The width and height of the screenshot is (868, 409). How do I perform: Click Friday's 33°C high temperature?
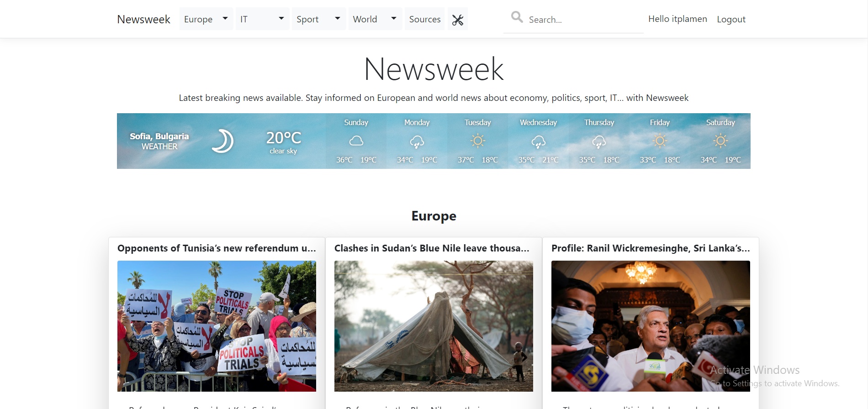648,160
